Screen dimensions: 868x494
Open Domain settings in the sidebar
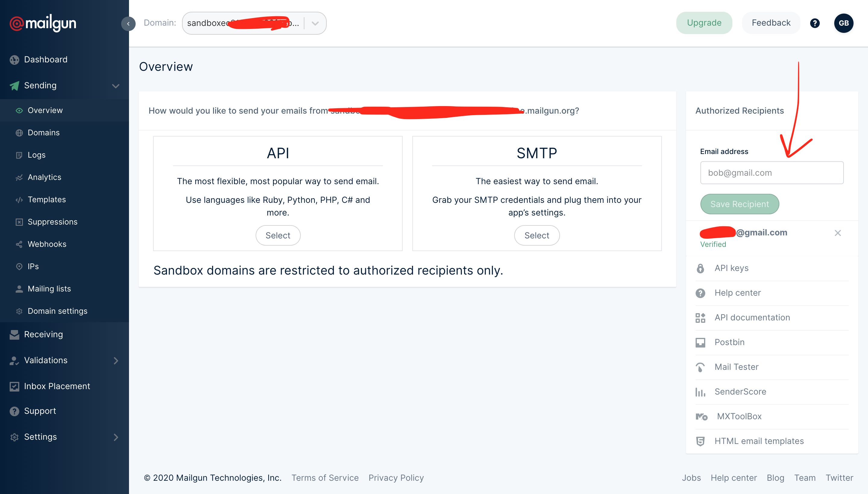coord(57,311)
